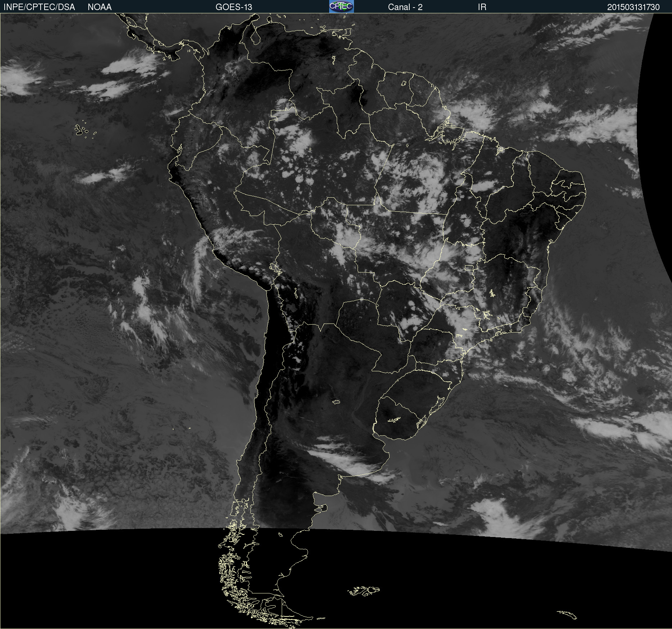Select the 201503131730 timestamp

click(634, 7)
